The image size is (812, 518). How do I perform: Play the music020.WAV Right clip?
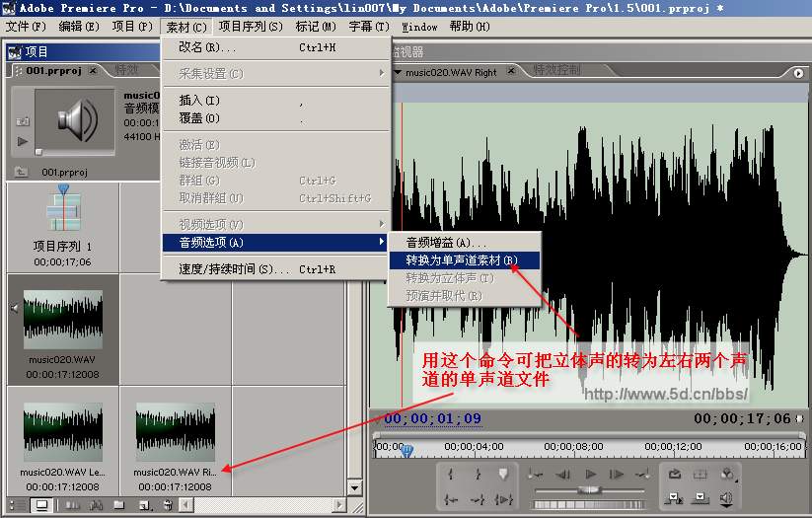pos(590,474)
